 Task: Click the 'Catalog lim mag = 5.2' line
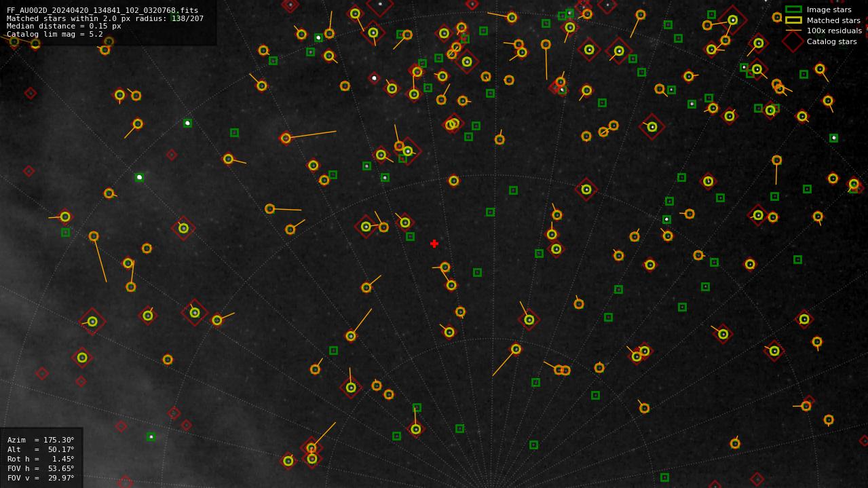[55, 34]
